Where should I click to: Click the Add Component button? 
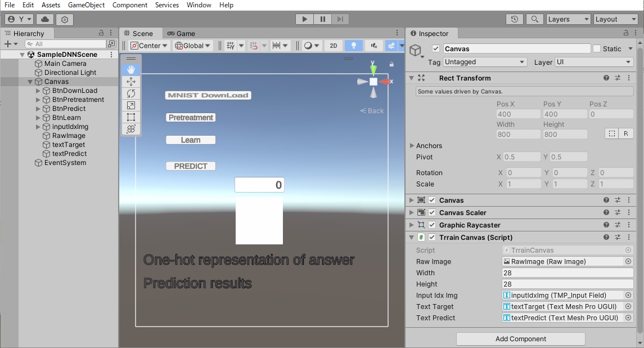(520, 339)
